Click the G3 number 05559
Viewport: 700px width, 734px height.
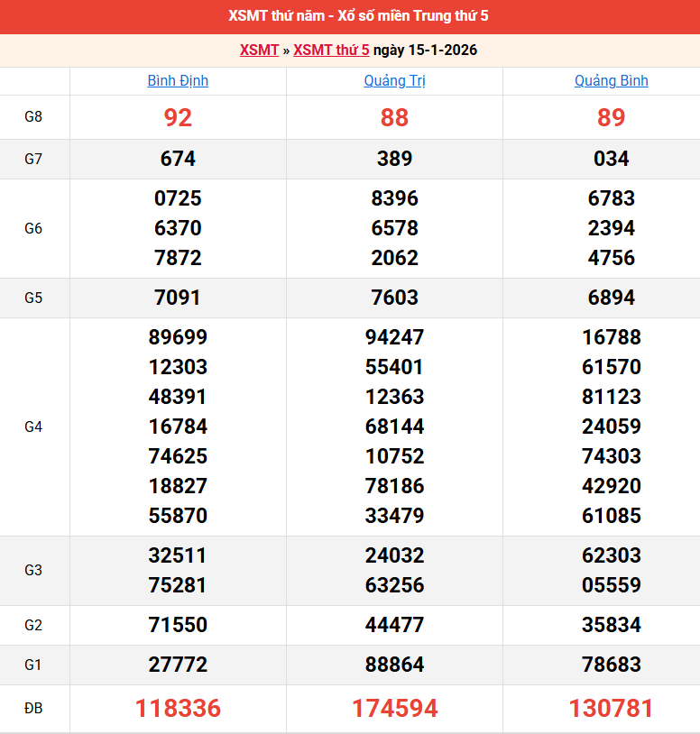tap(611, 585)
